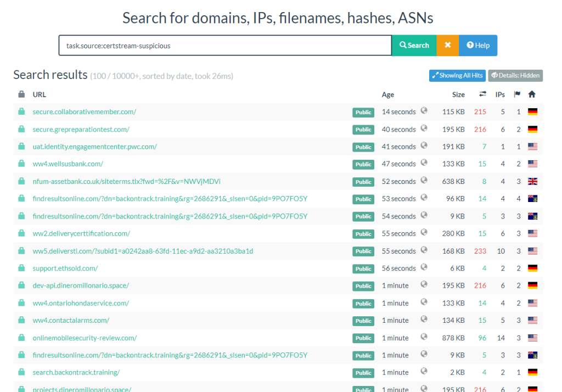Click the search query input field
This screenshot has height=392, width=562.
(225, 46)
